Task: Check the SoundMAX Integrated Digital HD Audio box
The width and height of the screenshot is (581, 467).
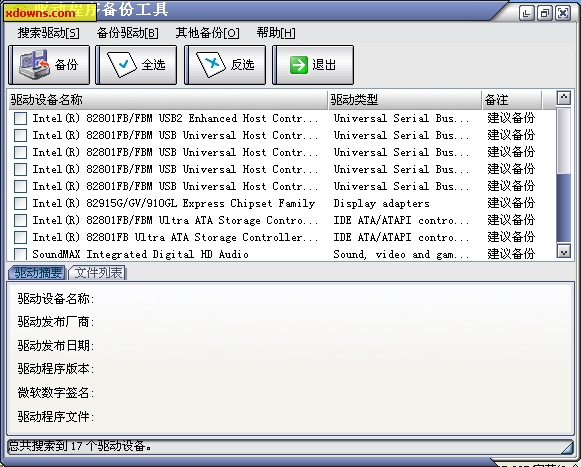Action: click(x=20, y=254)
